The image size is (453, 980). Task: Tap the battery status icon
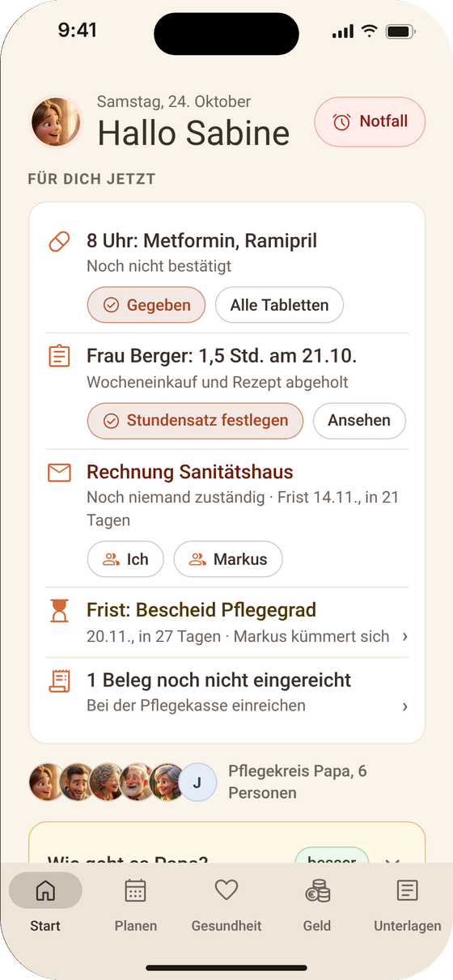[400, 32]
